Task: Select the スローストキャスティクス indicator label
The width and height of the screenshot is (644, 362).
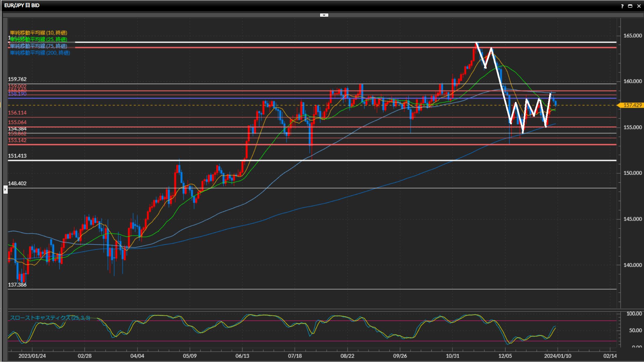Action: (50, 318)
